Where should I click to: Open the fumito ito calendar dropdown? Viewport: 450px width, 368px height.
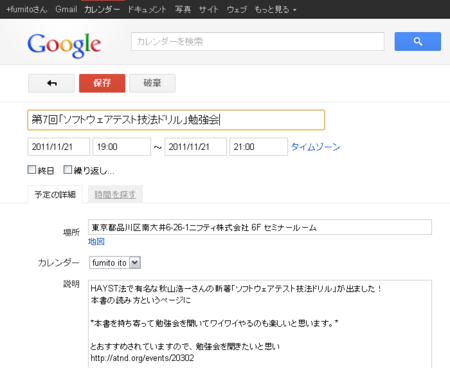(115, 263)
